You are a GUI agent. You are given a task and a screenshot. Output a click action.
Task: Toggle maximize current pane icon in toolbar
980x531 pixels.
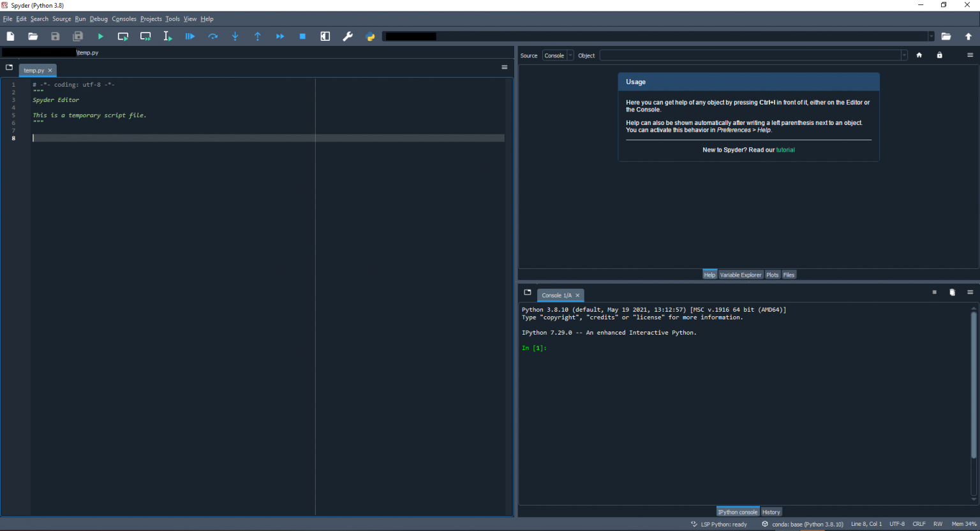[x=325, y=36]
